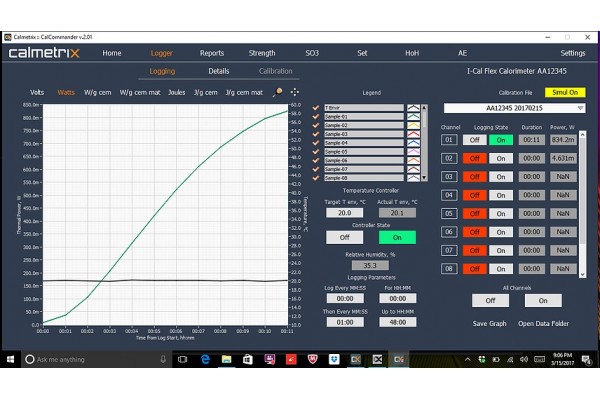Select the J/g cem mat unit

(244, 92)
